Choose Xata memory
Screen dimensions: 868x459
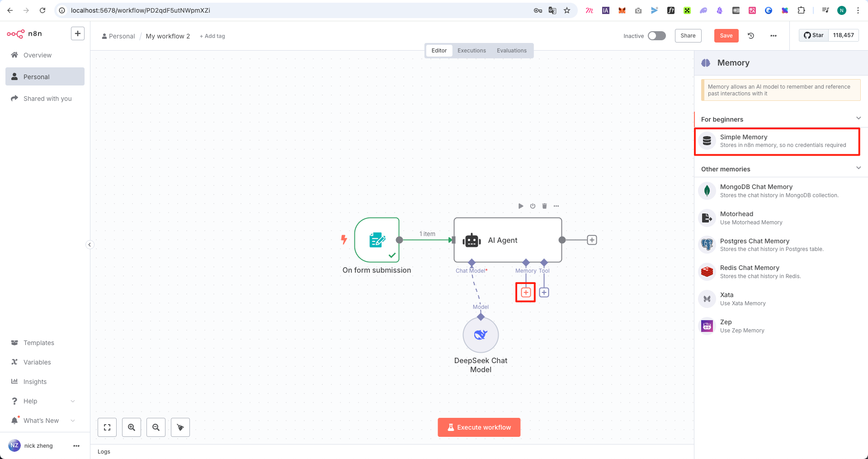pos(781,299)
